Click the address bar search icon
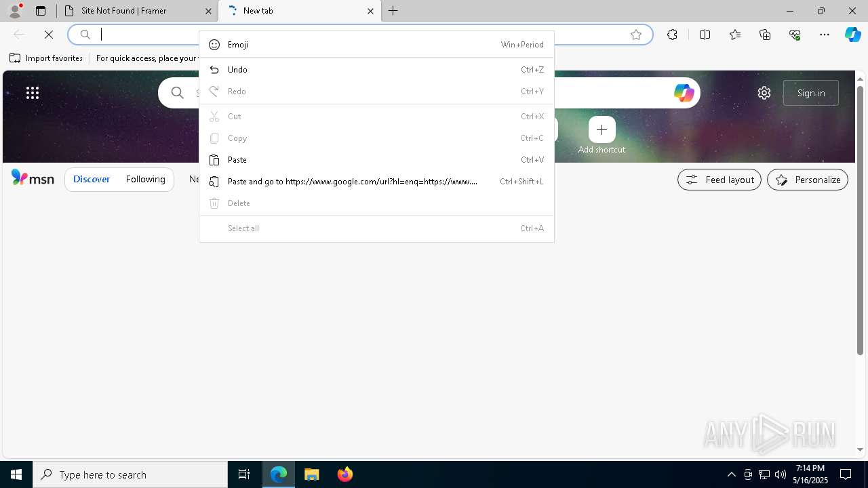 click(x=85, y=35)
